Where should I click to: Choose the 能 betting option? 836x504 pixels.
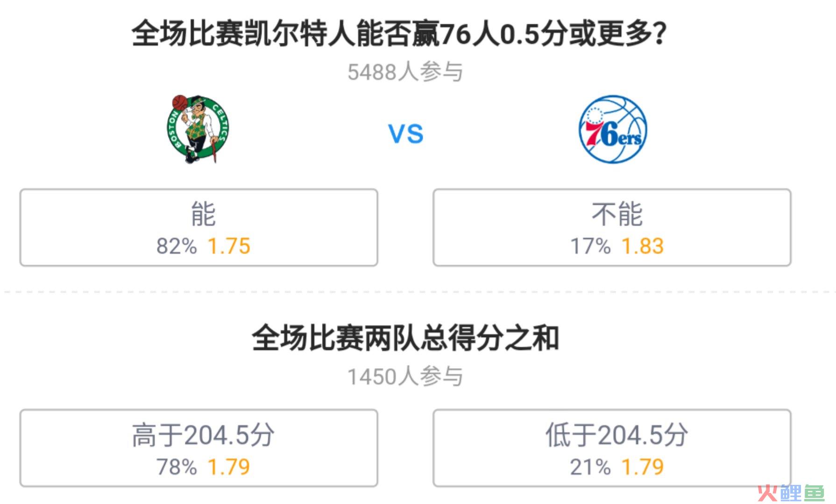point(198,228)
